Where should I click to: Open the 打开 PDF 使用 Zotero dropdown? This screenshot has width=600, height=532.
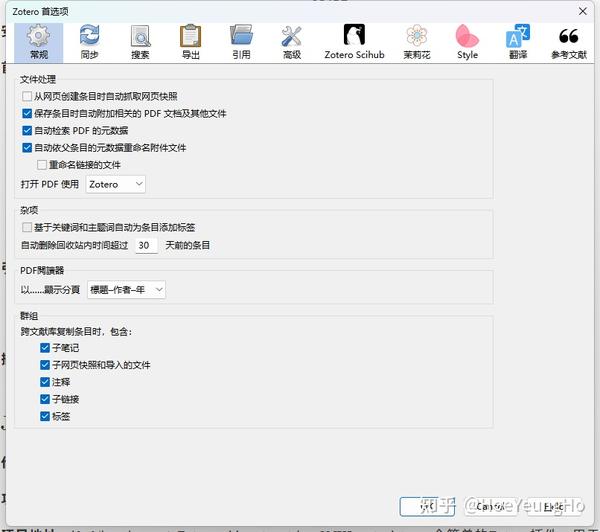116,184
